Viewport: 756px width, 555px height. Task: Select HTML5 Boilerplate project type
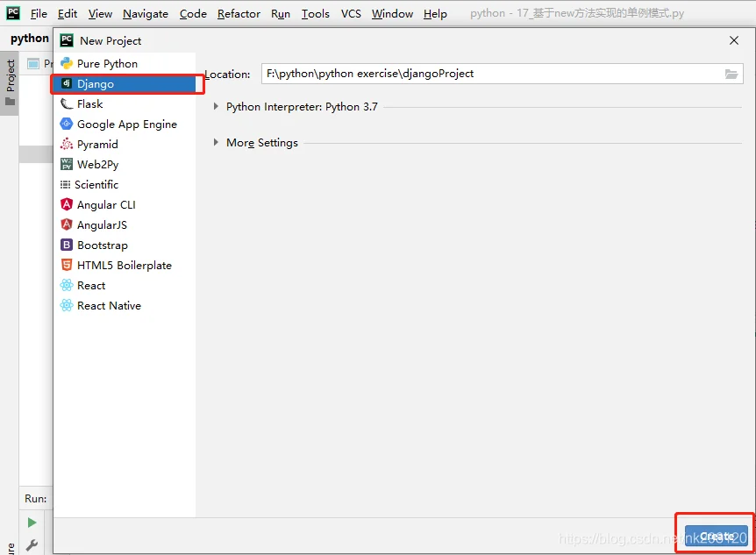point(124,265)
